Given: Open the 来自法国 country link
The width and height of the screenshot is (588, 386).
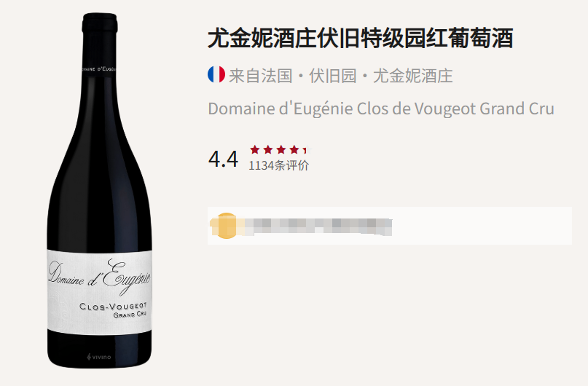Looking at the screenshot, I should click(x=261, y=76).
